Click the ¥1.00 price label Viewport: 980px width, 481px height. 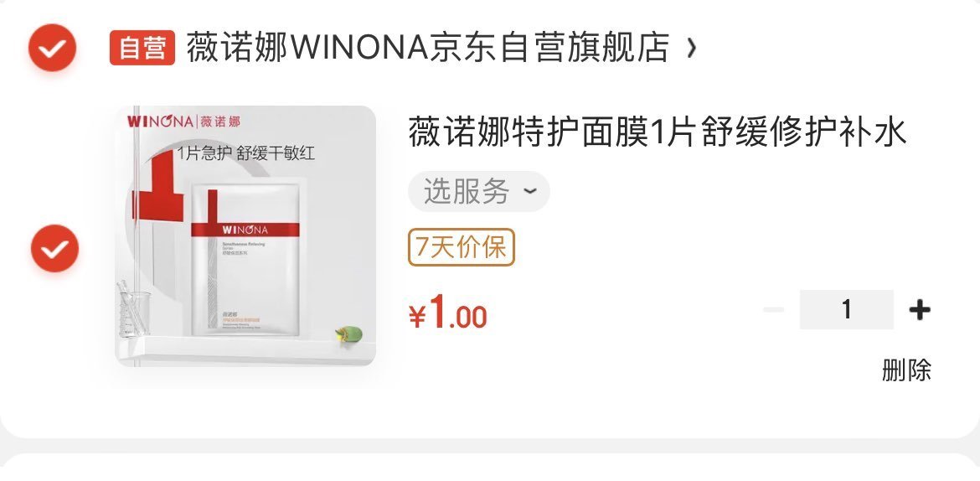coord(447,312)
